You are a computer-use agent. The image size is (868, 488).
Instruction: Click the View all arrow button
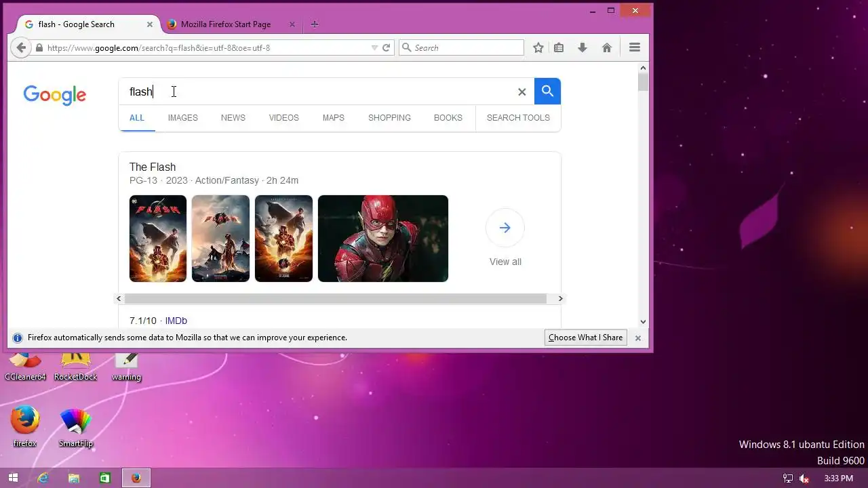[x=505, y=228]
